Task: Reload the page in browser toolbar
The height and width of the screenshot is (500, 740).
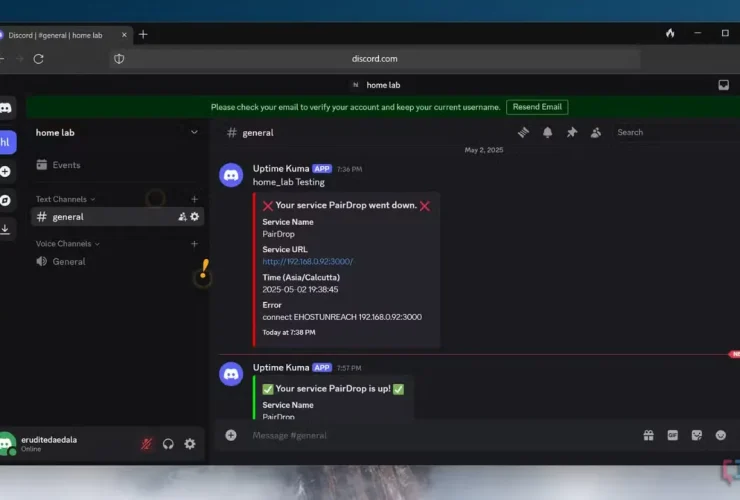Action: 39,59
